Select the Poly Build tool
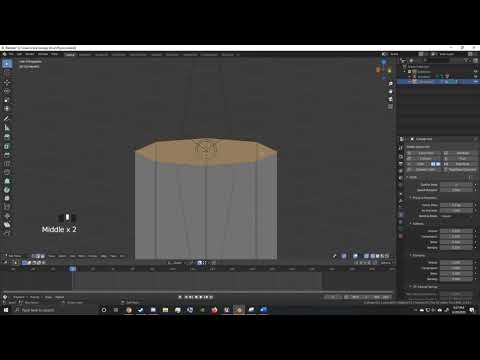480x360 pixels. pyautogui.click(x=7, y=181)
